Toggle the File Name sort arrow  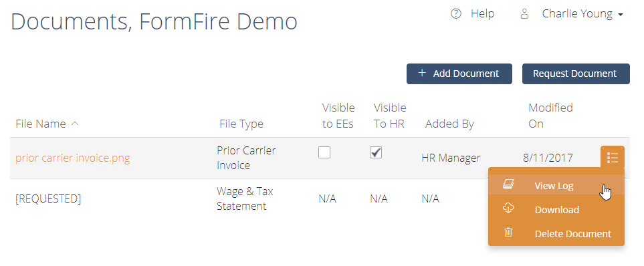coord(75,123)
